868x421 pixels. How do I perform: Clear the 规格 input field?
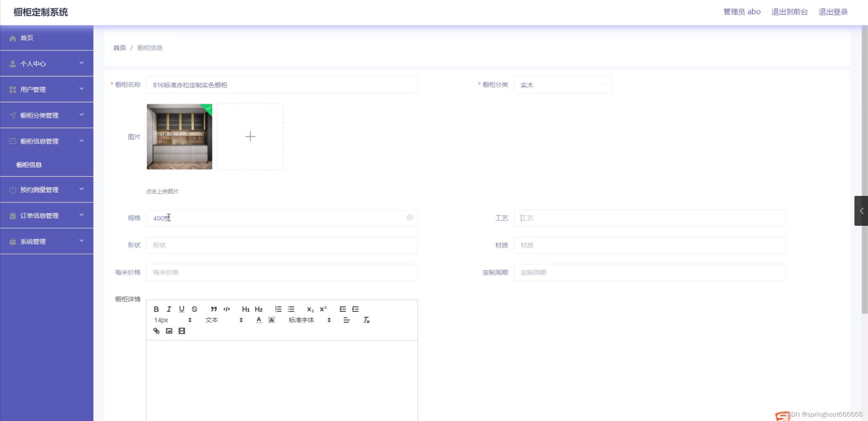[x=410, y=217]
